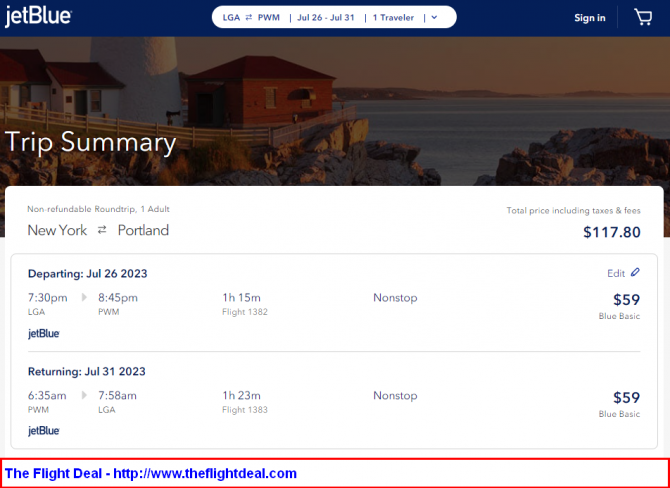Click the New York city name
The width and height of the screenshot is (670, 488).
(57, 230)
